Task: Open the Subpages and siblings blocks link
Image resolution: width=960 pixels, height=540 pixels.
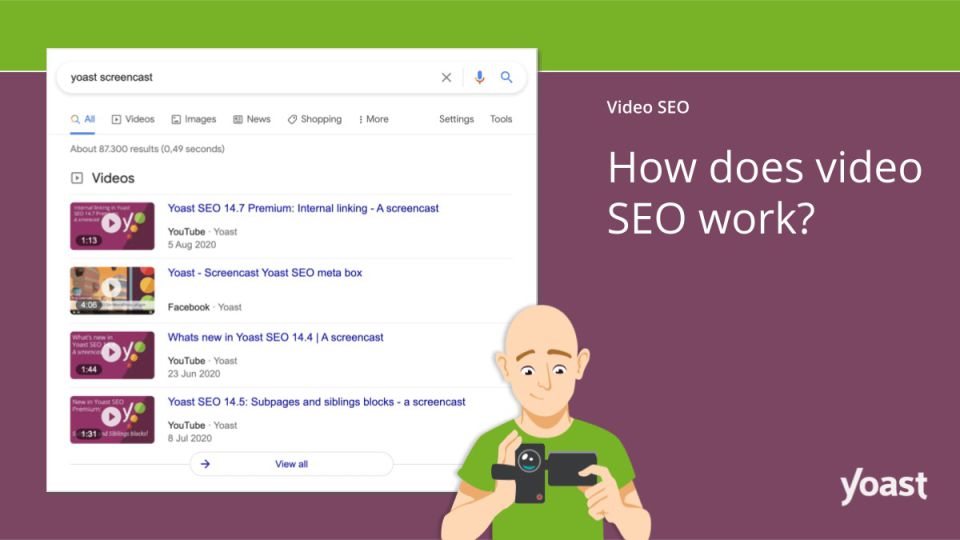Action: (316, 402)
